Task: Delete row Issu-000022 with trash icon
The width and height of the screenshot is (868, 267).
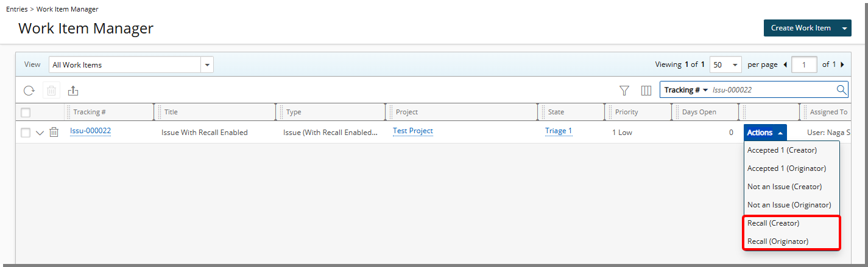Action: (x=54, y=132)
